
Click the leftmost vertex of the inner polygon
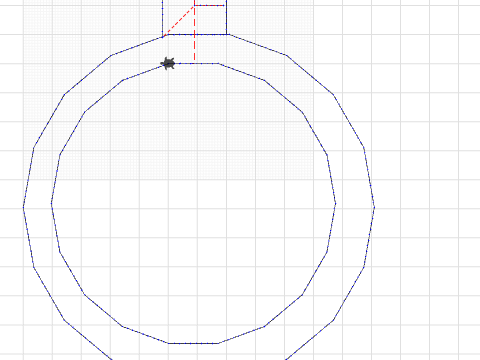click(x=51, y=203)
